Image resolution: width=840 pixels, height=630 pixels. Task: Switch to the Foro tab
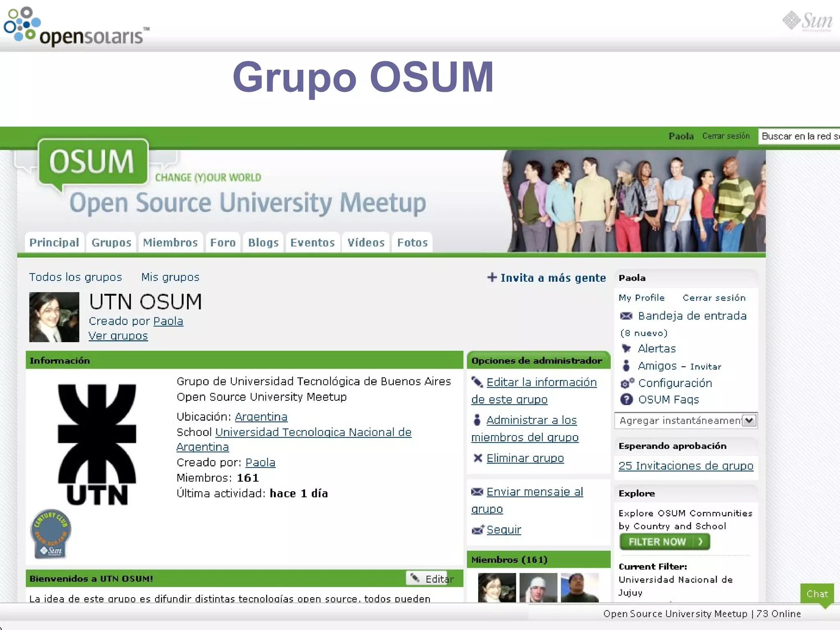coord(223,242)
